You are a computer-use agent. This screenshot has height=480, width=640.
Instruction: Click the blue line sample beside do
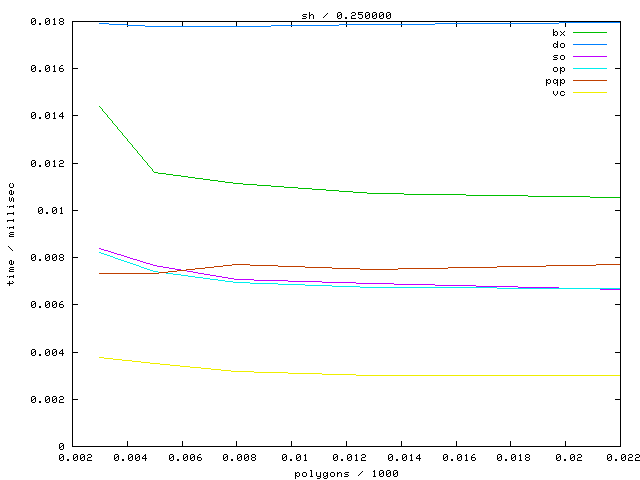click(x=590, y=45)
